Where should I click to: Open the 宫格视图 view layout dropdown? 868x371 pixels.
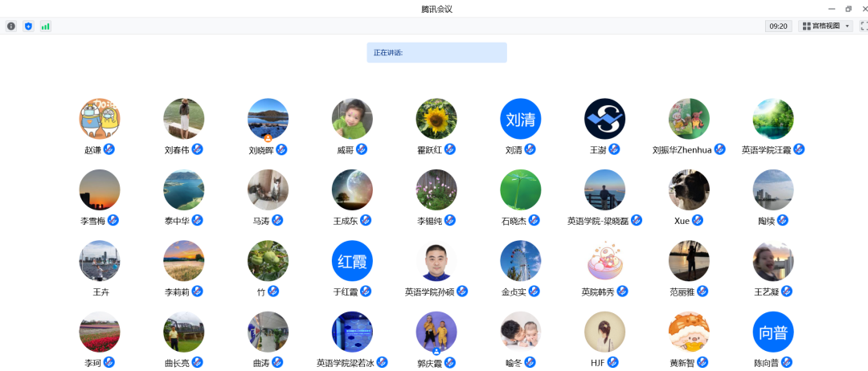825,26
